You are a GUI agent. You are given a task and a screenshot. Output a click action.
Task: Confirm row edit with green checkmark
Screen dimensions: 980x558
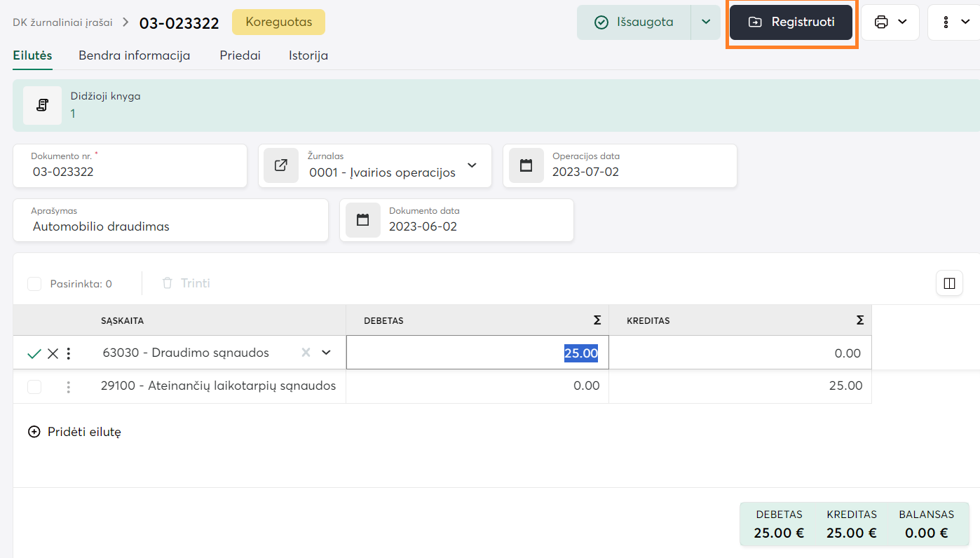point(34,353)
